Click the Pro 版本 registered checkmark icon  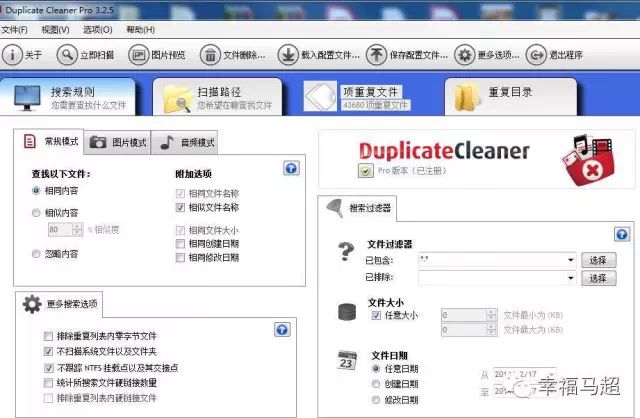[366, 171]
